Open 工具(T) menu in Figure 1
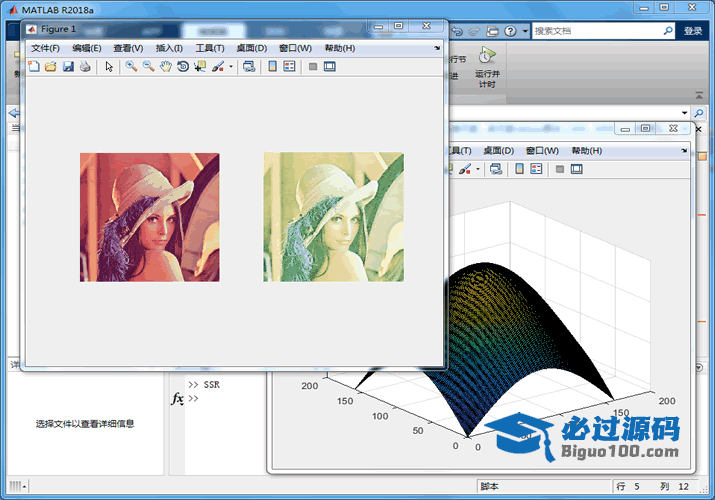 click(210, 48)
